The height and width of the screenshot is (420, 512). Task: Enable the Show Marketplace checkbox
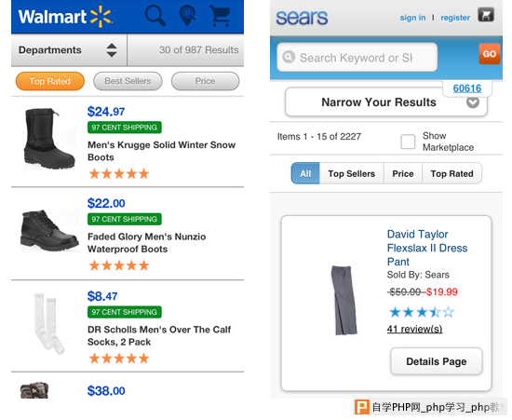tap(408, 142)
